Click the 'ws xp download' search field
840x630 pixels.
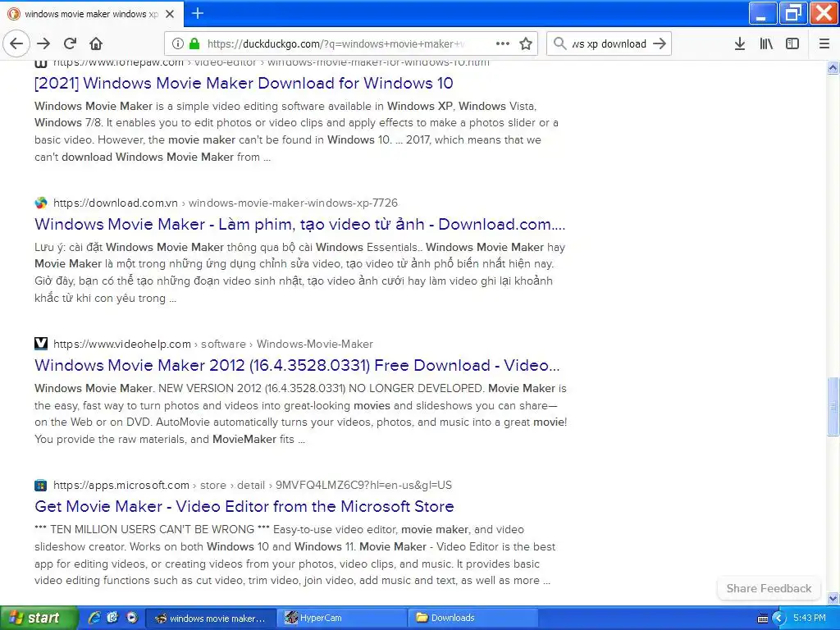click(x=609, y=43)
